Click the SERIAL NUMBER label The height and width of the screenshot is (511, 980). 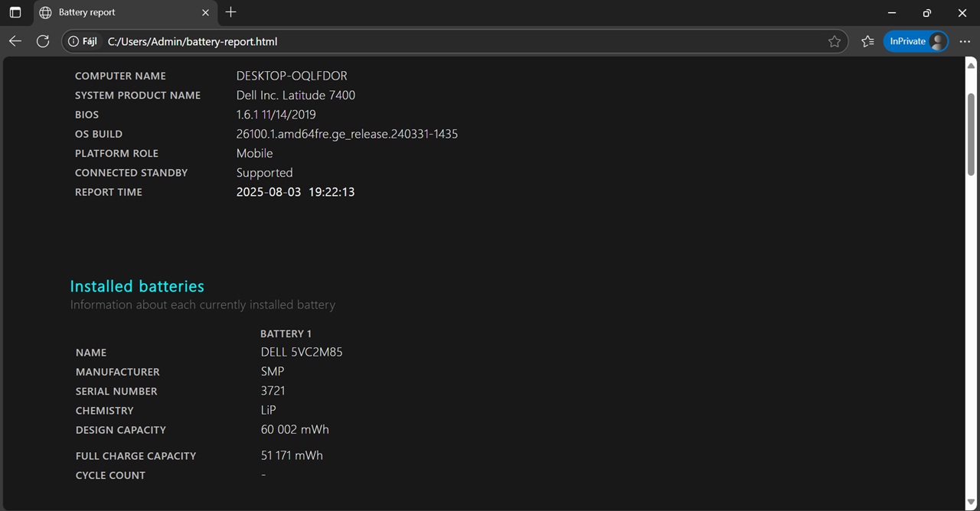[x=116, y=391]
